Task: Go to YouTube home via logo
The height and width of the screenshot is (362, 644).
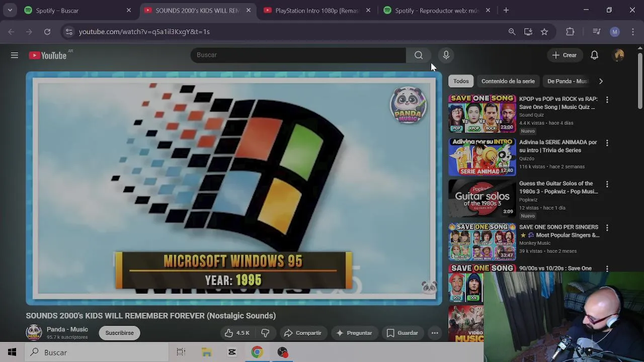Action: coord(48,55)
